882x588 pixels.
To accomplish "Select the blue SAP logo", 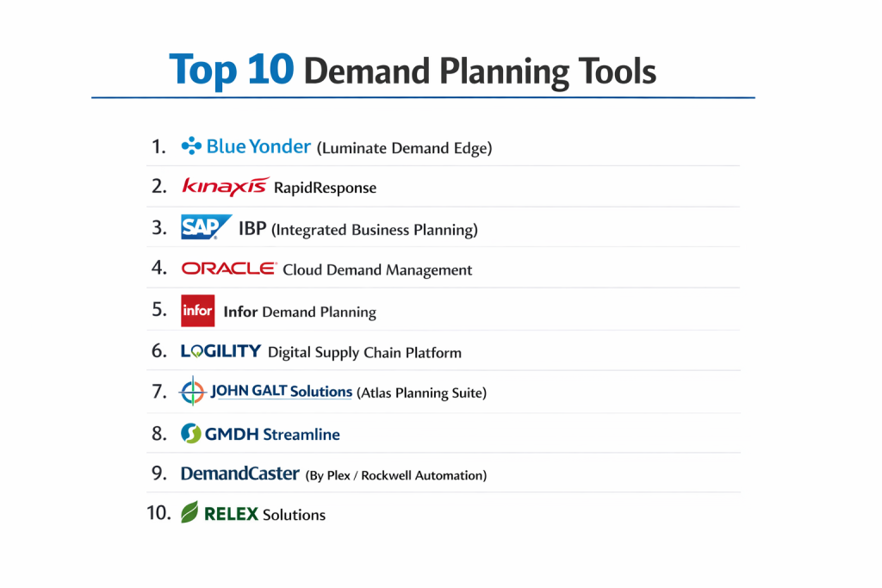I will tap(203, 227).
